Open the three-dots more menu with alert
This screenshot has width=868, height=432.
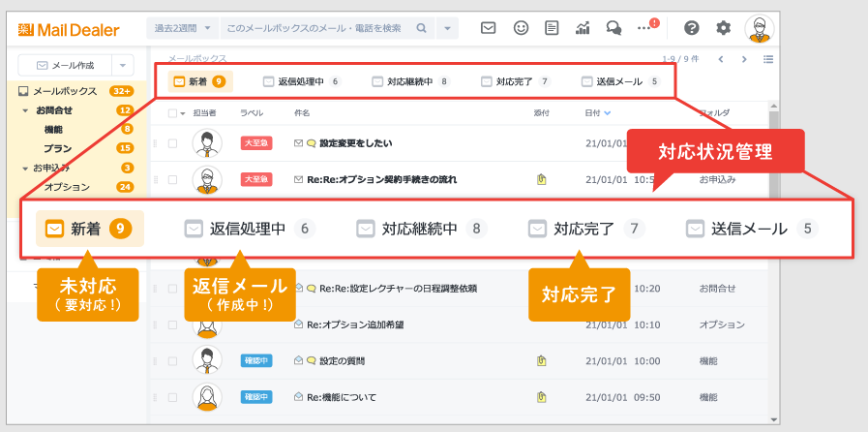pyautogui.click(x=647, y=27)
